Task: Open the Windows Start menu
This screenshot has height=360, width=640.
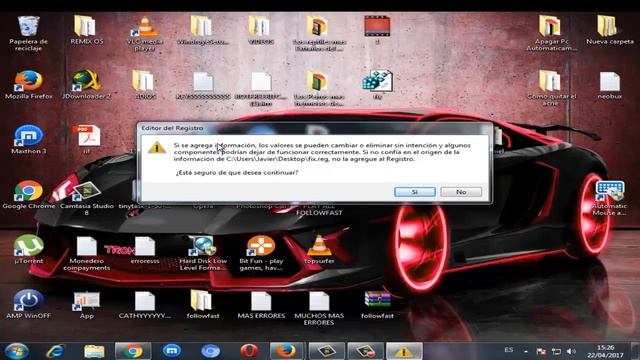Action: click(16, 351)
